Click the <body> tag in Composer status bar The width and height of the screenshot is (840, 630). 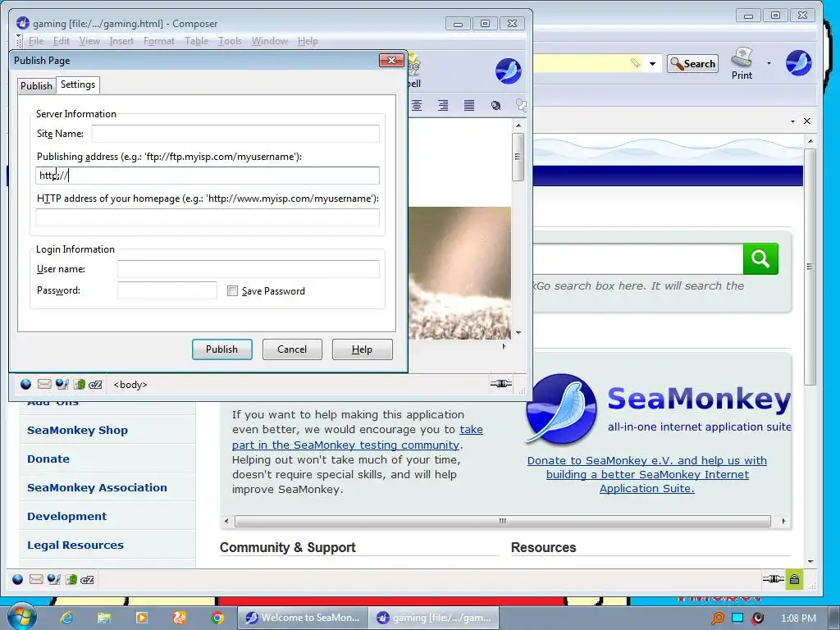pos(130,385)
